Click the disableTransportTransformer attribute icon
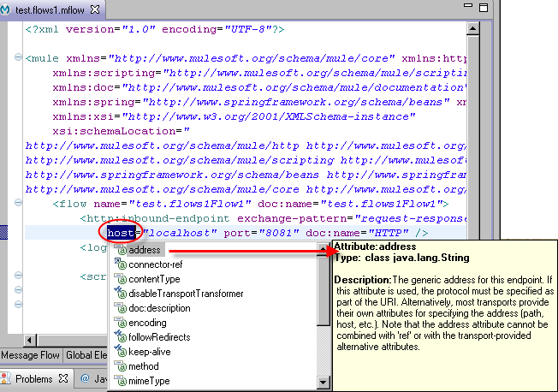558x392 pixels. pyautogui.click(x=121, y=293)
